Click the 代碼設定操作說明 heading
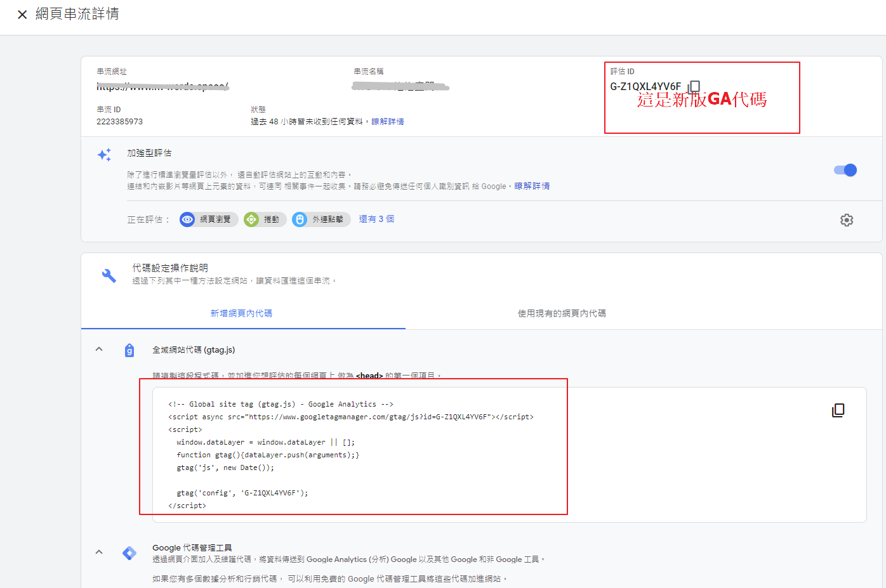The width and height of the screenshot is (886, 588). 170,268
